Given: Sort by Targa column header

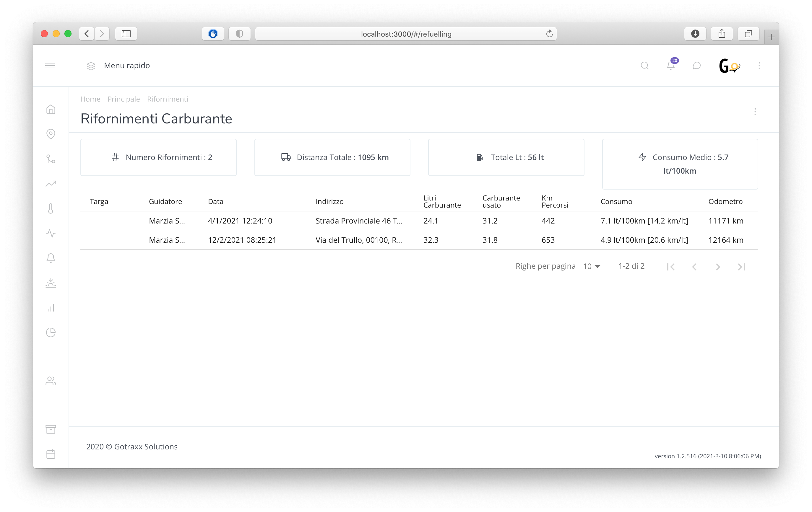Looking at the screenshot, I should tap(99, 202).
